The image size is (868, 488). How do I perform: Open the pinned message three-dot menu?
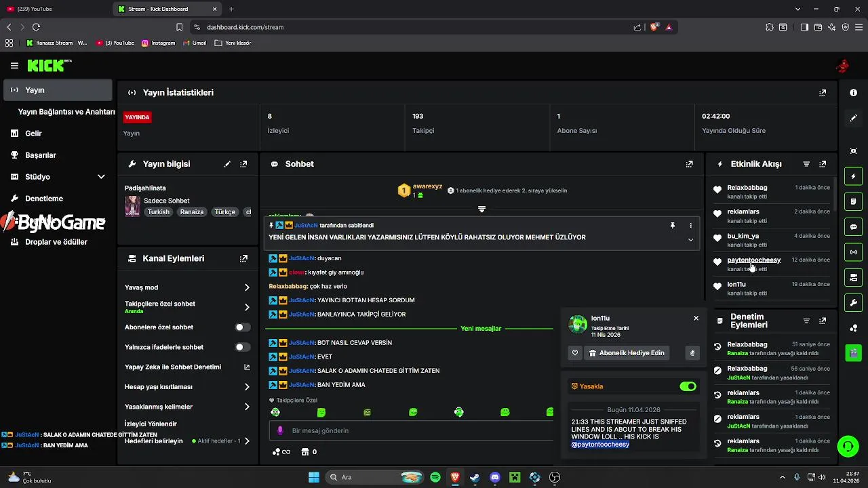691,226
